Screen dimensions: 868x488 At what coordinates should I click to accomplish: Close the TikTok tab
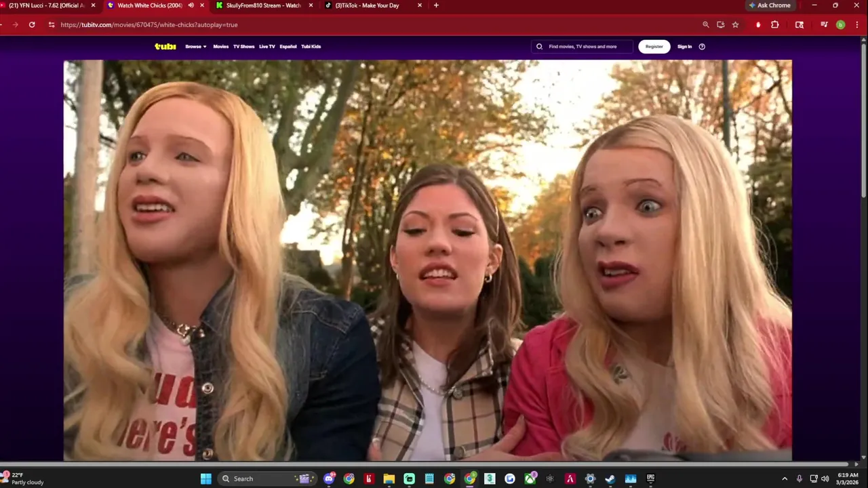click(420, 5)
